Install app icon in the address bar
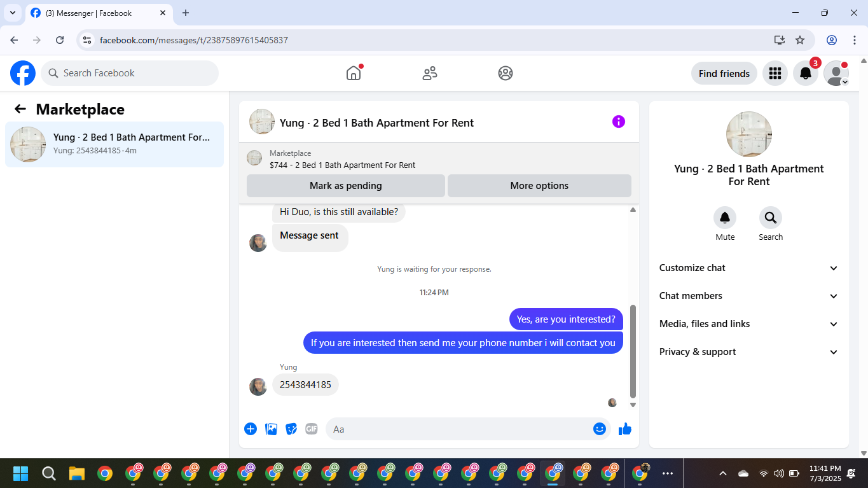 point(780,40)
